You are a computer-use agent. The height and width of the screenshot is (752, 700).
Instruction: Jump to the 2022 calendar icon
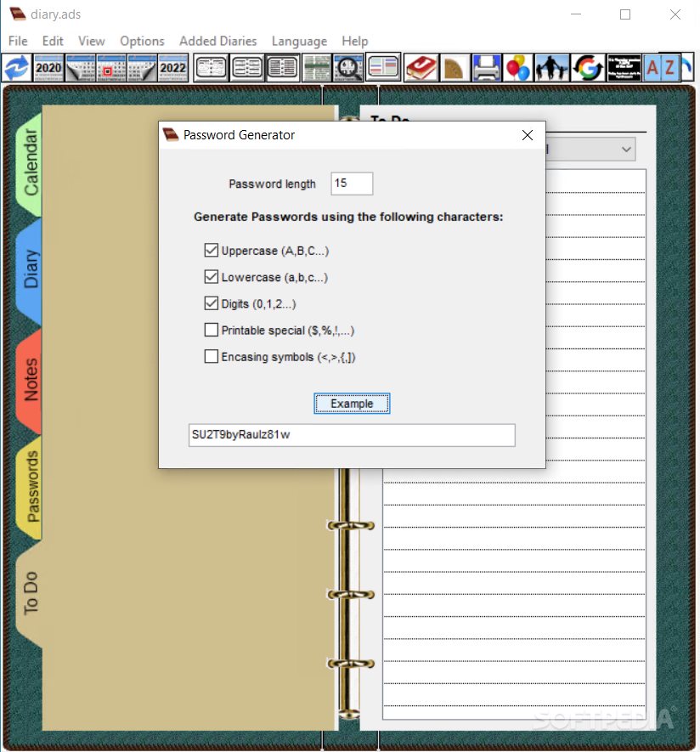[x=173, y=68]
